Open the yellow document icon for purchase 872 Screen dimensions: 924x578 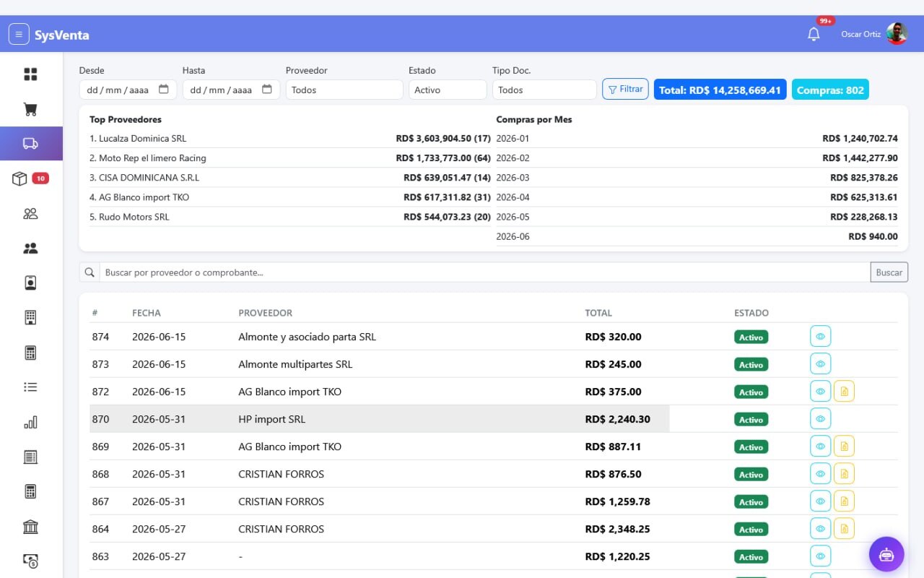tap(844, 392)
